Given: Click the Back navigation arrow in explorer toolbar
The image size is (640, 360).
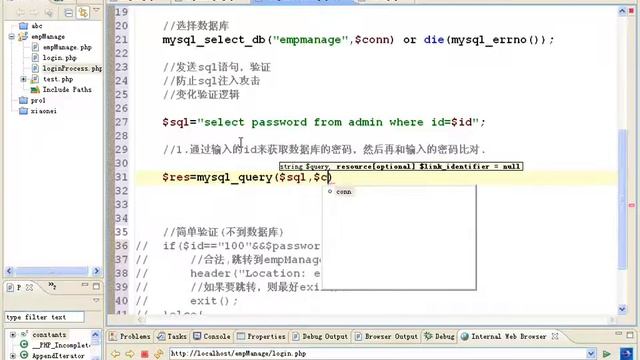Looking at the screenshot, I should point(21,13).
